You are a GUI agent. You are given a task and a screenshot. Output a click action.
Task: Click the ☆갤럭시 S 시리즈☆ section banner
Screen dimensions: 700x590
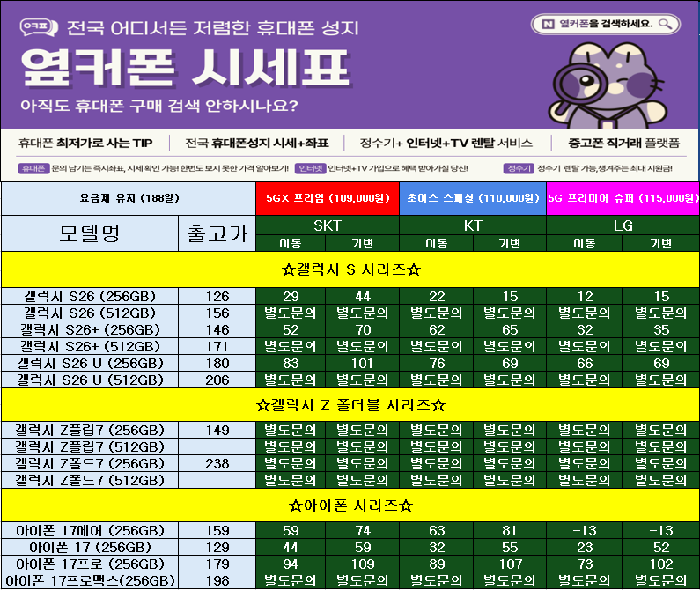350,269
